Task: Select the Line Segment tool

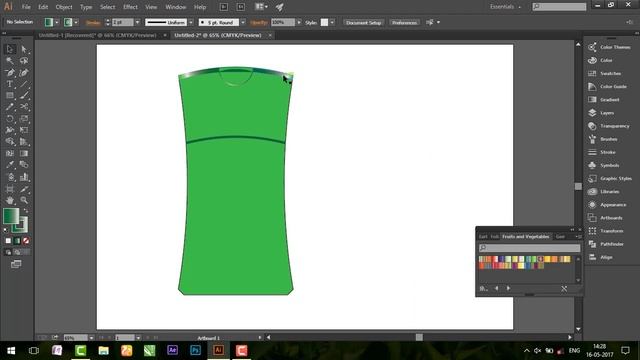Action: click(24, 84)
